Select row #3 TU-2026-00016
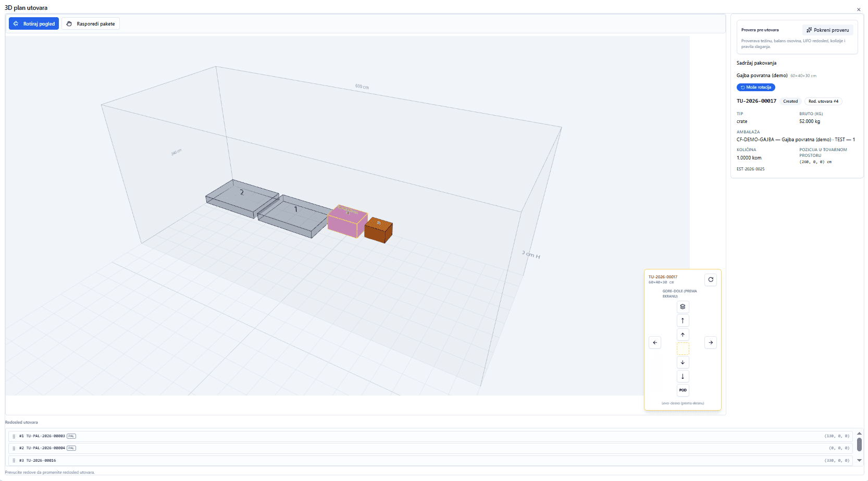 [430, 461]
